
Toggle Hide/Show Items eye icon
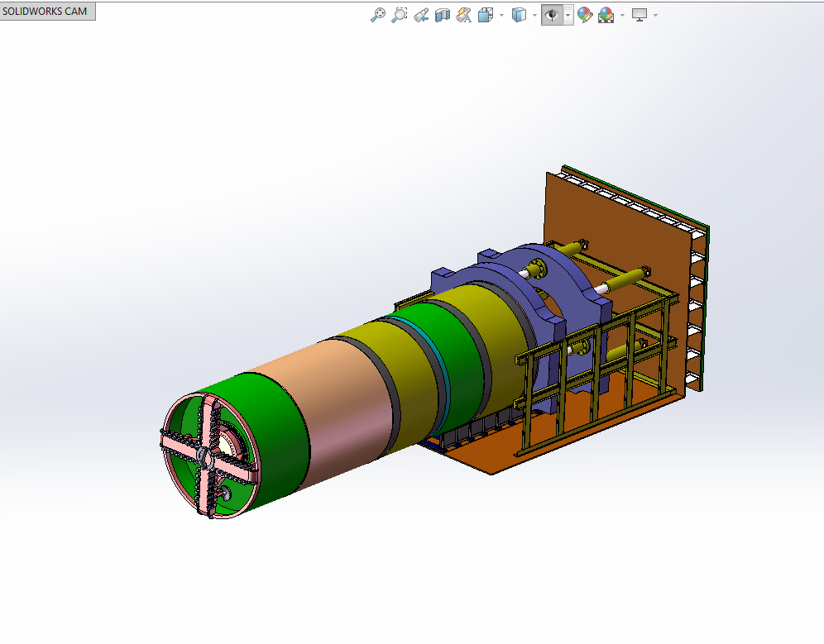[x=552, y=15]
